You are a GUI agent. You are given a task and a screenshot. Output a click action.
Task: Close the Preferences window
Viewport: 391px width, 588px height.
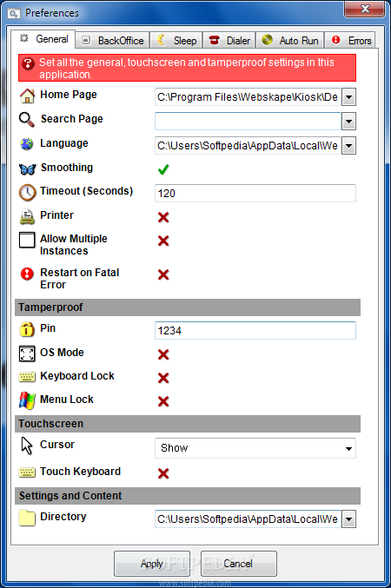click(x=364, y=9)
